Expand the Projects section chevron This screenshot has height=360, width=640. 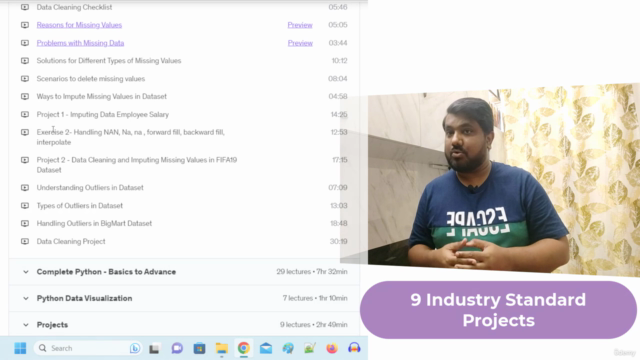click(26, 325)
